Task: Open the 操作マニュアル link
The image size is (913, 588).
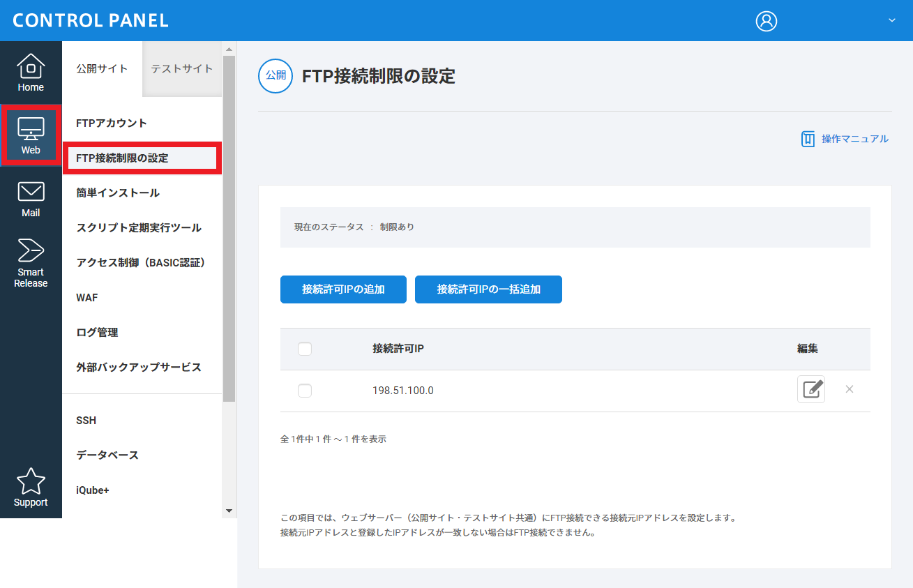Action: [845, 139]
